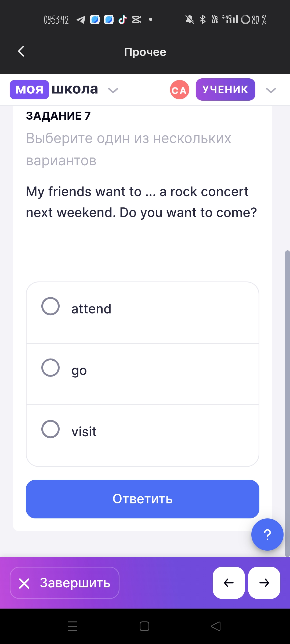Open the УЧЕНИК role selector
The width and height of the screenshot is (290, 644).
pyautogui.click(x=226, y=90)
